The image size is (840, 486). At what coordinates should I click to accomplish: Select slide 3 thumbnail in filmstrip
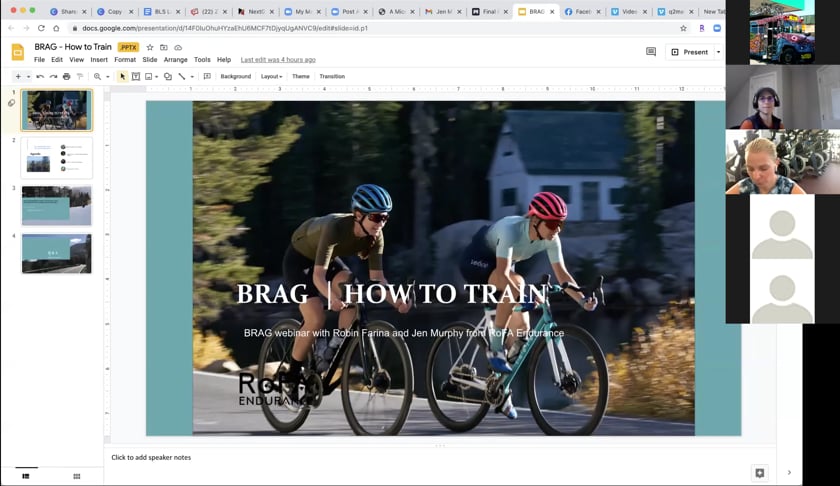click(57, 206)
